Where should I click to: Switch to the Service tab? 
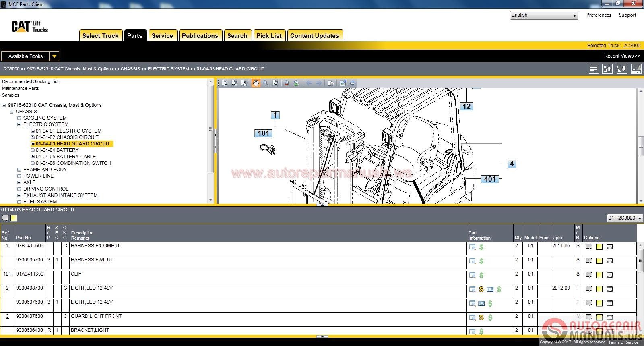[x=162, y=36]
